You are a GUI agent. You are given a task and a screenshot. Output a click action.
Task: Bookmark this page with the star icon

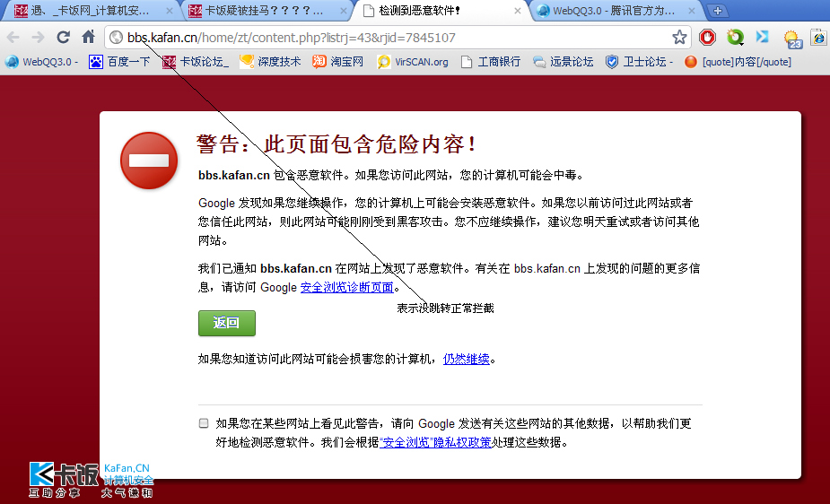point(679,37)
